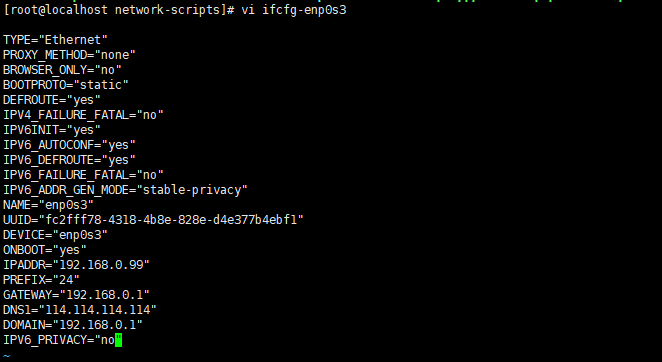Select the BROWSER_ONLY="no" line
662x362 pixels.
coord(62,70)
